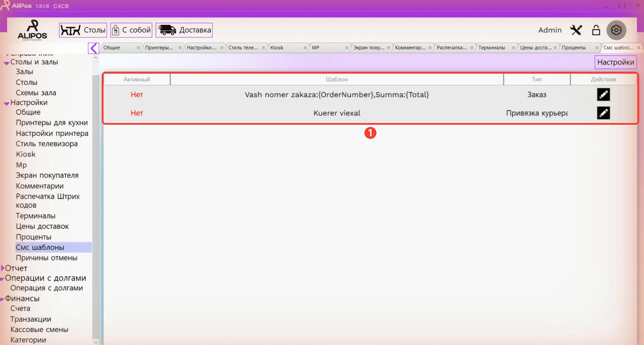Collapse the Столы и залы tree section
644x345 pixels.
pyautogui.click(x=7, y=63)
